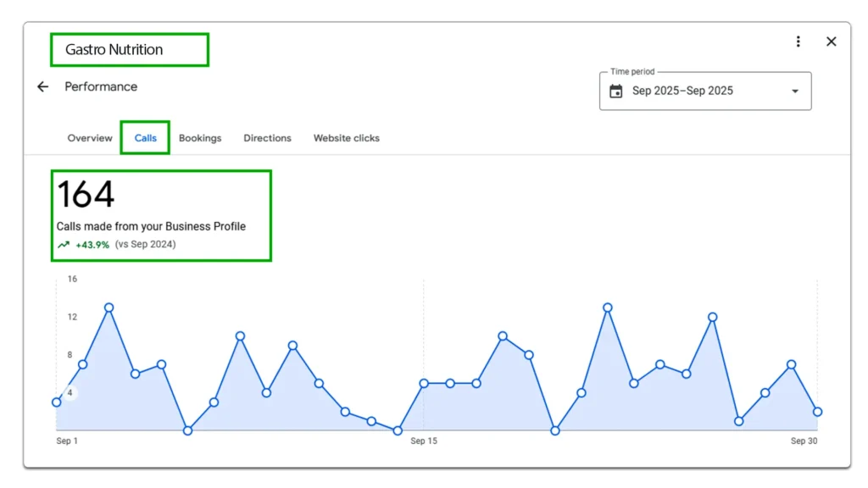Close the Performance panel with X

[x=831, y=42]
